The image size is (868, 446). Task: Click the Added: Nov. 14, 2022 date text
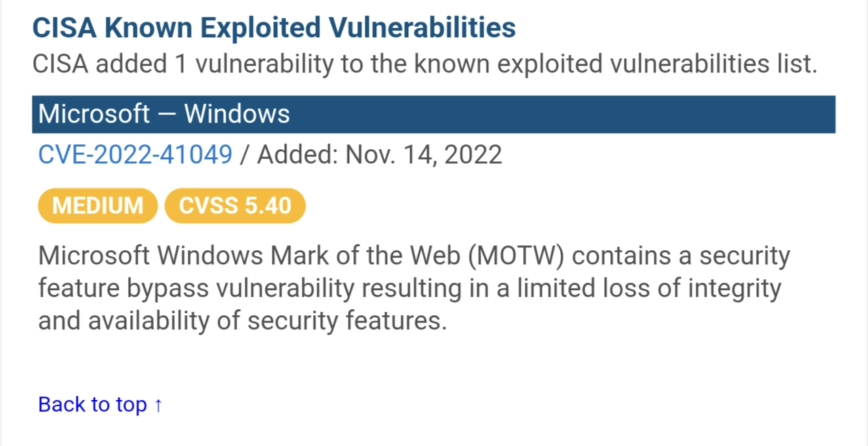[380, 155]
